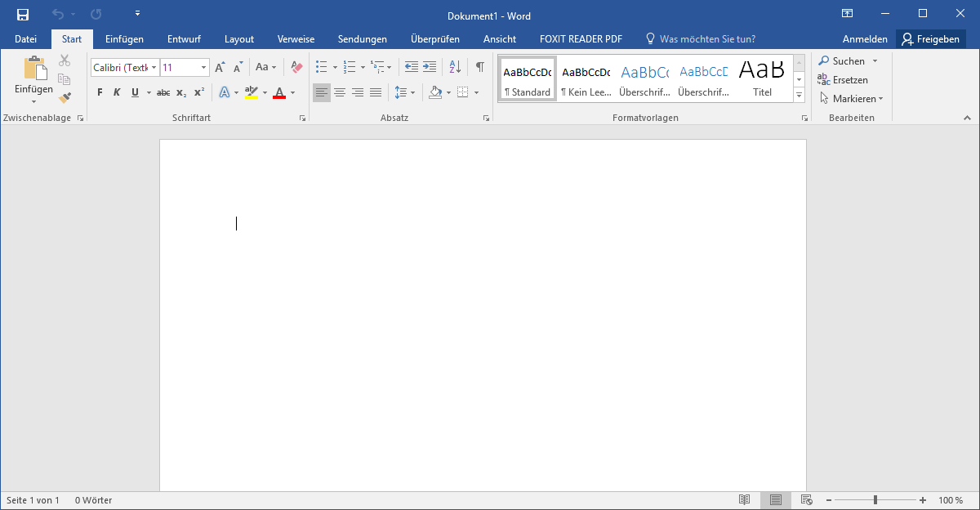Turn on bullet list formatting
Image resolution: width=980 pixels, height=510 pixels.
point(321,67)
